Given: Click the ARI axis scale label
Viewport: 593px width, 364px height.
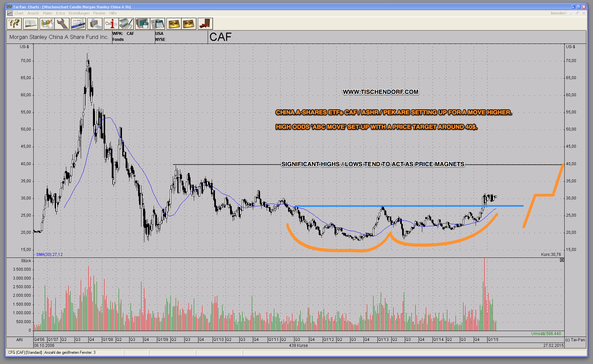Looking at the screenshot, I should coord(19,340).
